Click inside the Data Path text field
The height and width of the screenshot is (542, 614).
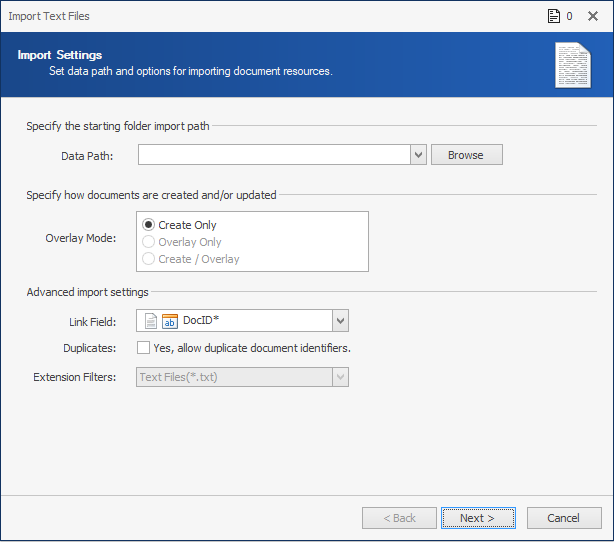point(274,155)
